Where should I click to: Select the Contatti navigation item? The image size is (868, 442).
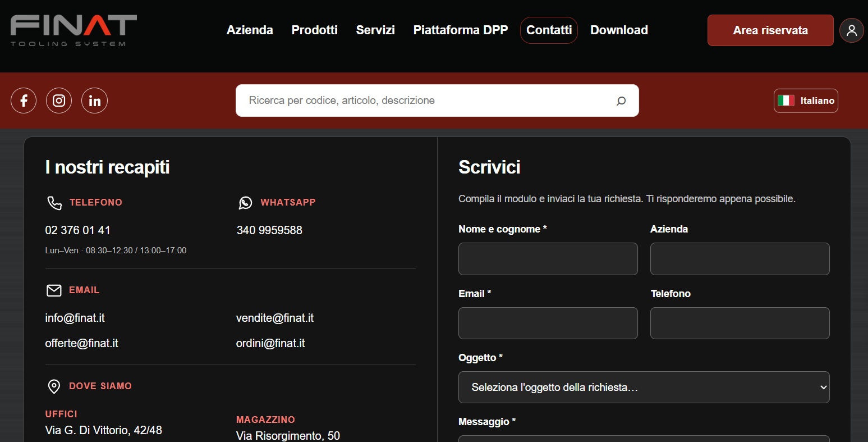549,30
